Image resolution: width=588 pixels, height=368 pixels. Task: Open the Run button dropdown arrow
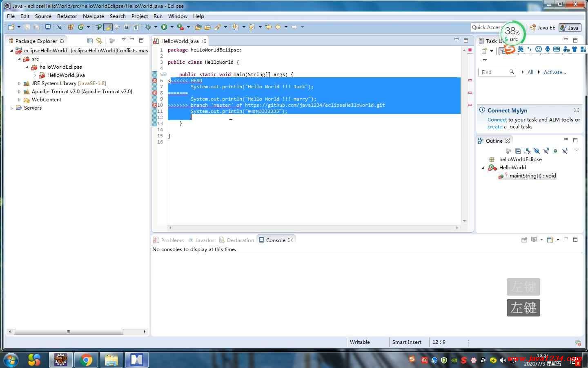click(x=172, y=27)
